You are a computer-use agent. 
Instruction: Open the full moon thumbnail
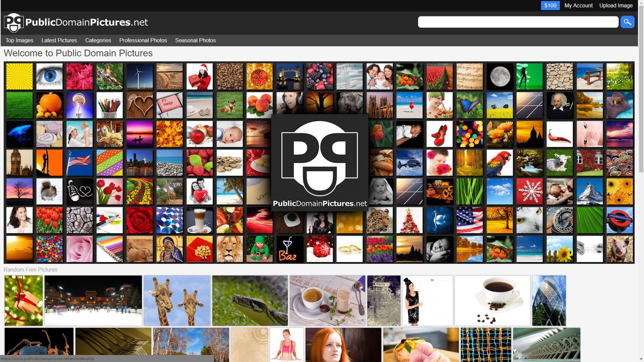click(499, 76)
